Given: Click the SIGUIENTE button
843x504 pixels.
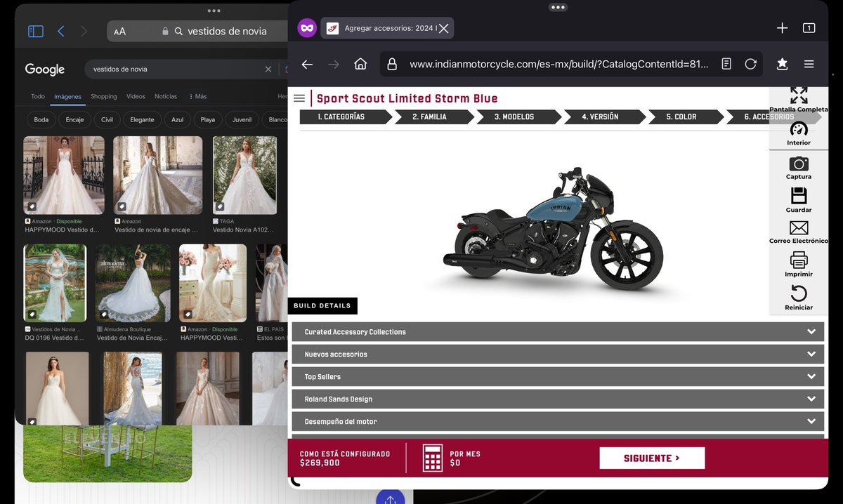Looking at the screenshot, I should pos(652,458).
